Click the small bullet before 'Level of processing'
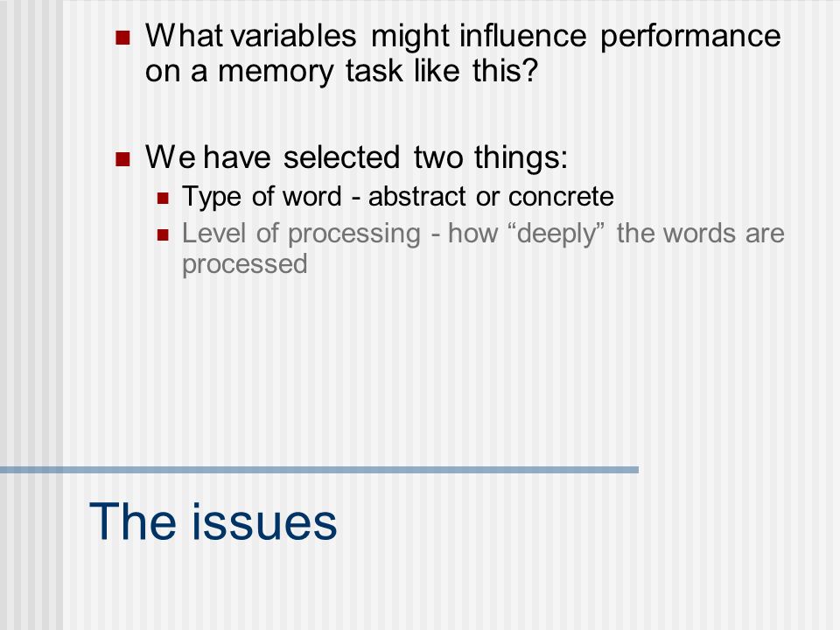 [x=163, y=235]
